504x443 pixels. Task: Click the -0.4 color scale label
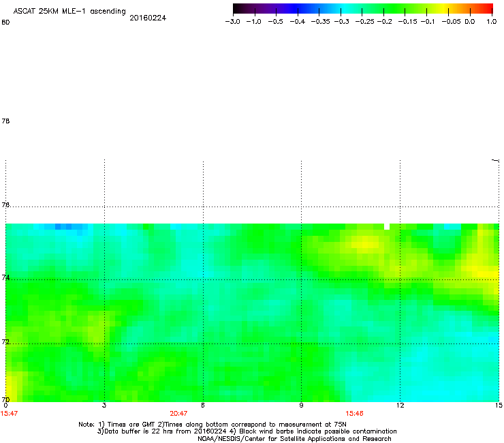click(x=298, y=22)
